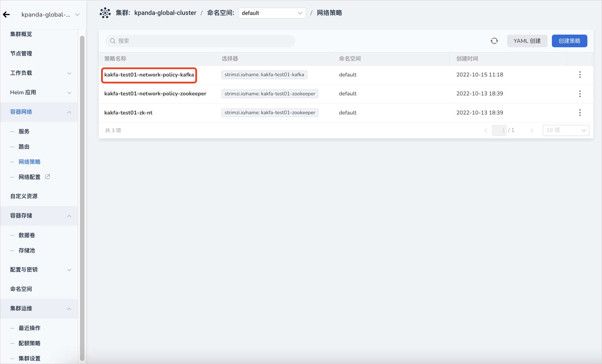
Task: Expand the 工作负载 sidebar section
Action: pos(39,73)
